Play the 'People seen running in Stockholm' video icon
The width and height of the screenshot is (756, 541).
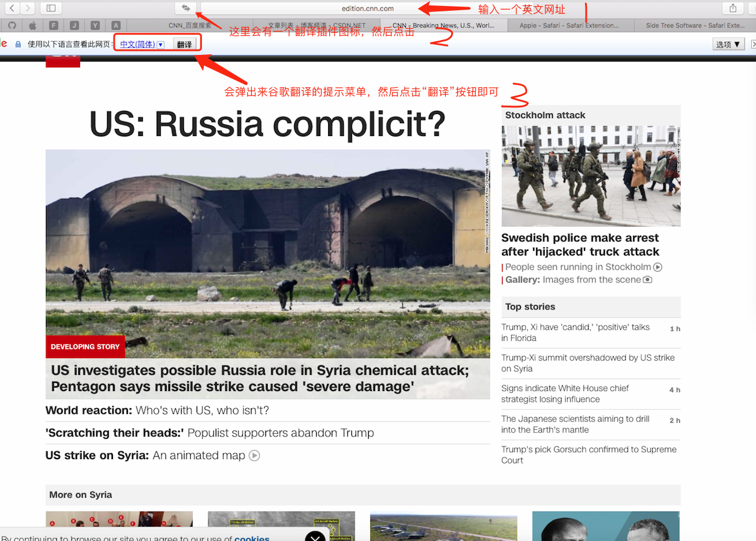click(658, 267)
